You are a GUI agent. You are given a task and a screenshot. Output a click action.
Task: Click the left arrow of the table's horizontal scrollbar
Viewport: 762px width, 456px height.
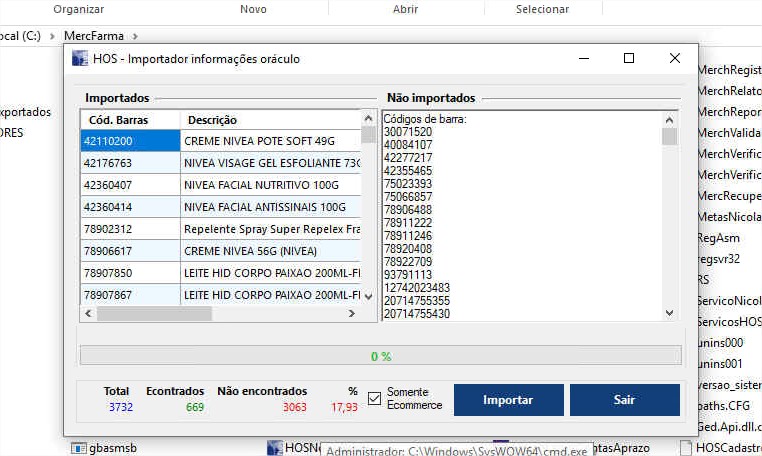(x=88, y=313)
